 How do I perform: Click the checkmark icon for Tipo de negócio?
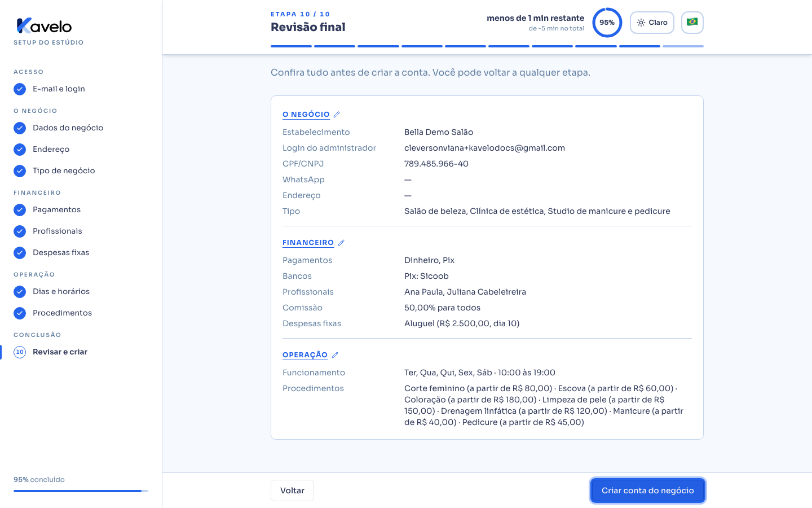pyautogui.click(x=20, y=171)
